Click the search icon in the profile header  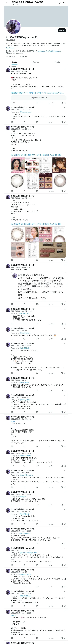(x=64, y=3)
